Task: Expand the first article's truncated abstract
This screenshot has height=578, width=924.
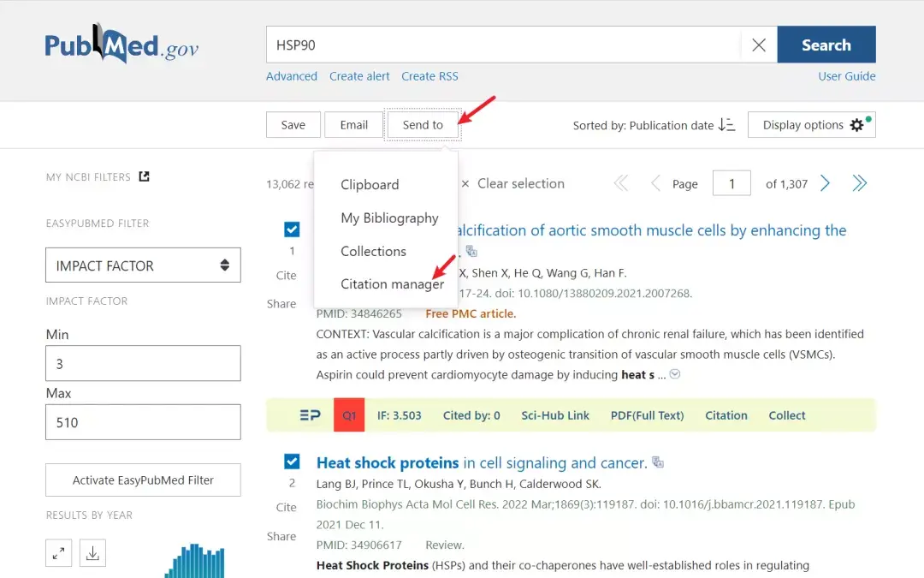Action: [x=675, y=374]
